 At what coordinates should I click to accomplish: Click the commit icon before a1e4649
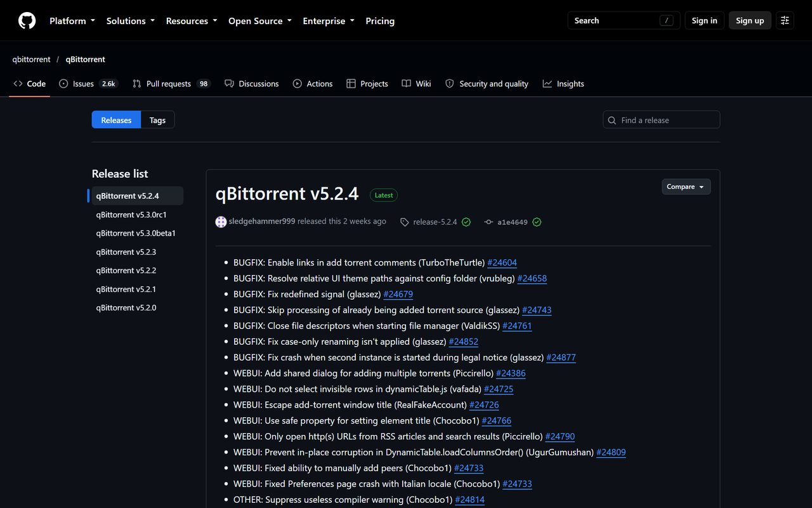pyautogui.click(x=488, y=222)
